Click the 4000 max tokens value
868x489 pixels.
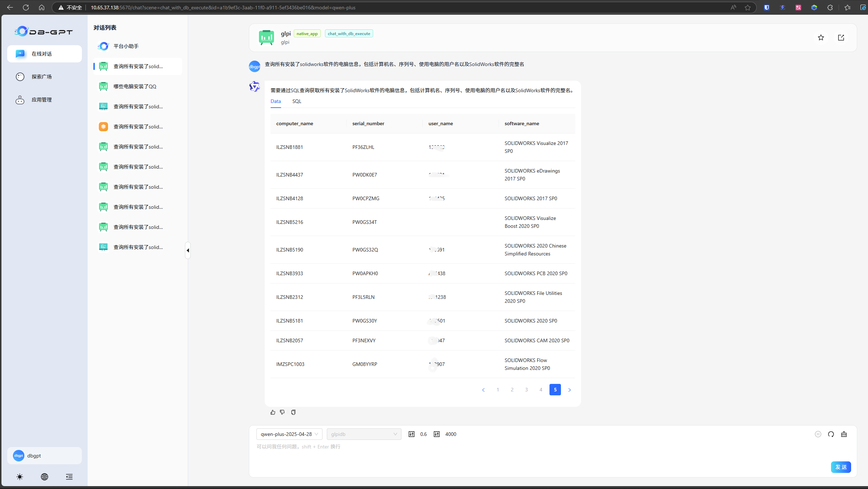[451, 434]
